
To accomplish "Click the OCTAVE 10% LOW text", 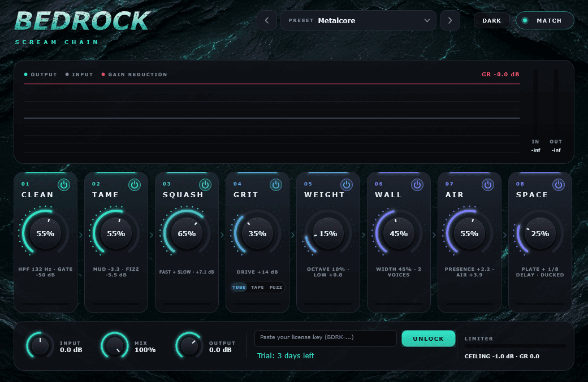I will [328, 272].
